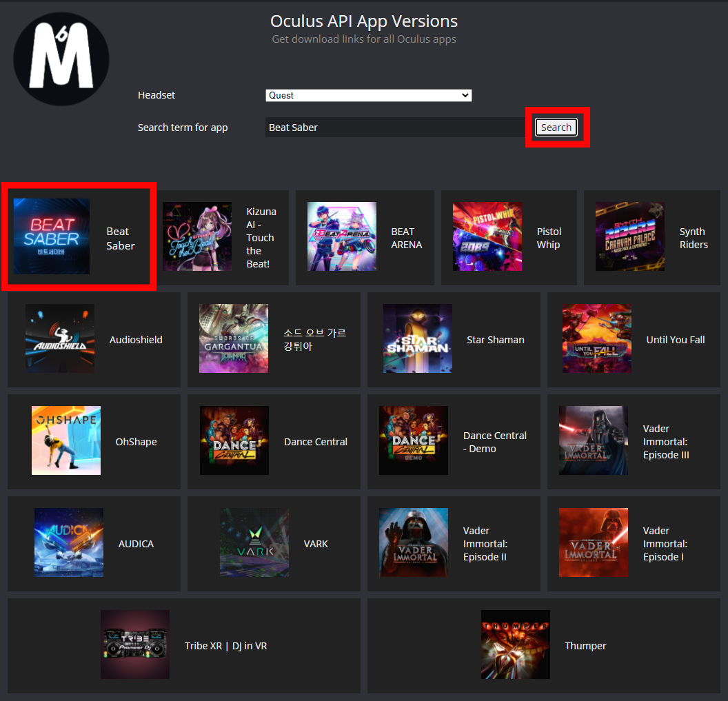Image resolution: width=728 pixels, height=701 pixels.
Task: Open the Vader Immortal Episode I cover
Action: (594, 542)
